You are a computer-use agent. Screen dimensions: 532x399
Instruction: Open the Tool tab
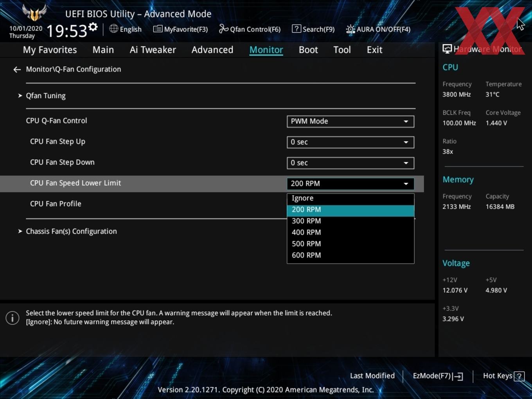coord(342,50)
